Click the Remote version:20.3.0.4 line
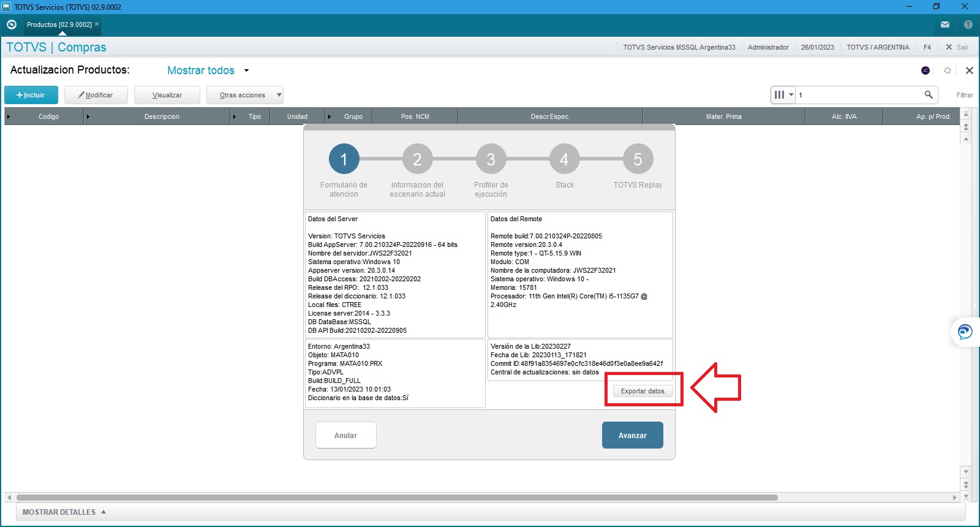 [526, 245]
